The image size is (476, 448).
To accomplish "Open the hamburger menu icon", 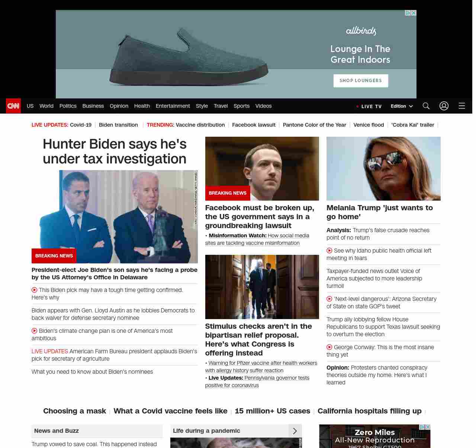I will pyautogui.click(x=462, y=106).
